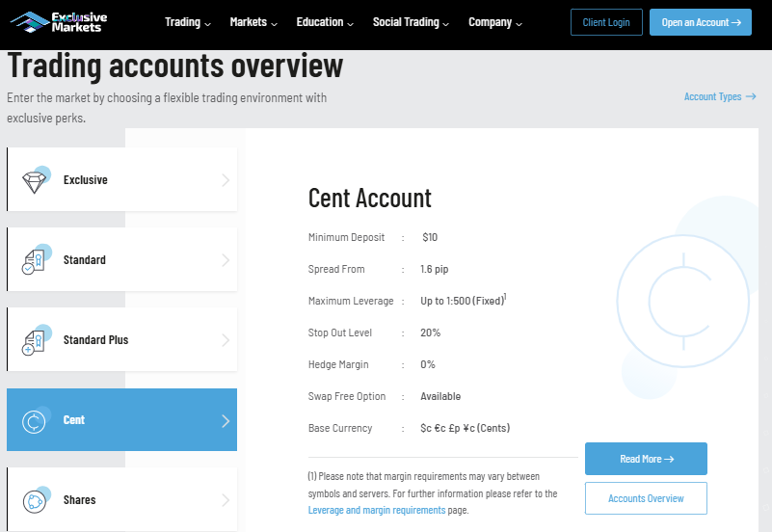772x532 pixels.
Task: Open the Education dropdown menu
Action: tap(325, 22)
